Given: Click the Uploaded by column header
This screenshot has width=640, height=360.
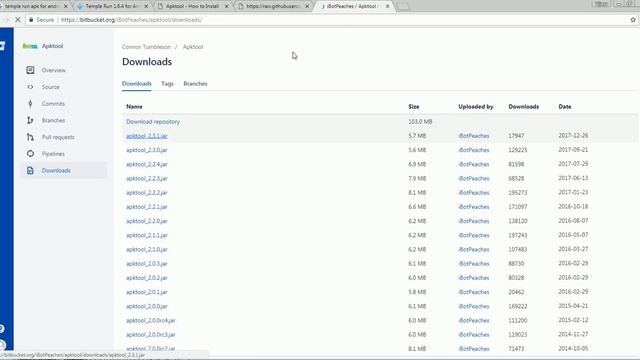Looking at the screenshot, I should [476, 107].
